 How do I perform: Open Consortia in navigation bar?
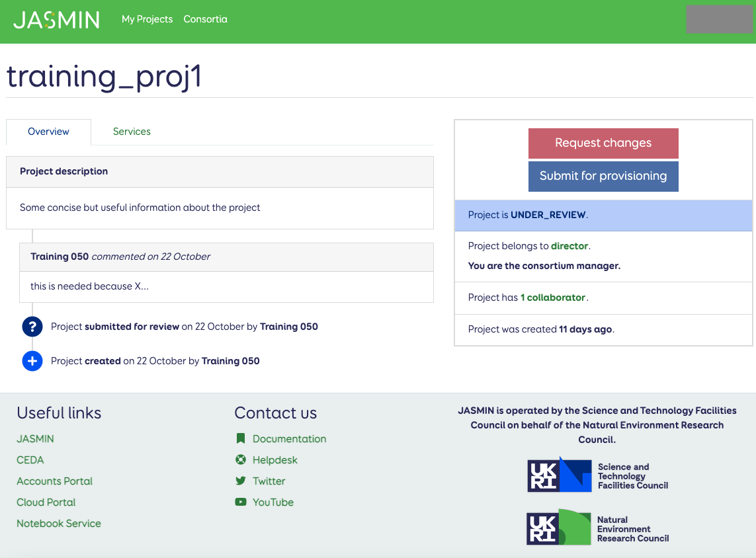pos(205,19)
